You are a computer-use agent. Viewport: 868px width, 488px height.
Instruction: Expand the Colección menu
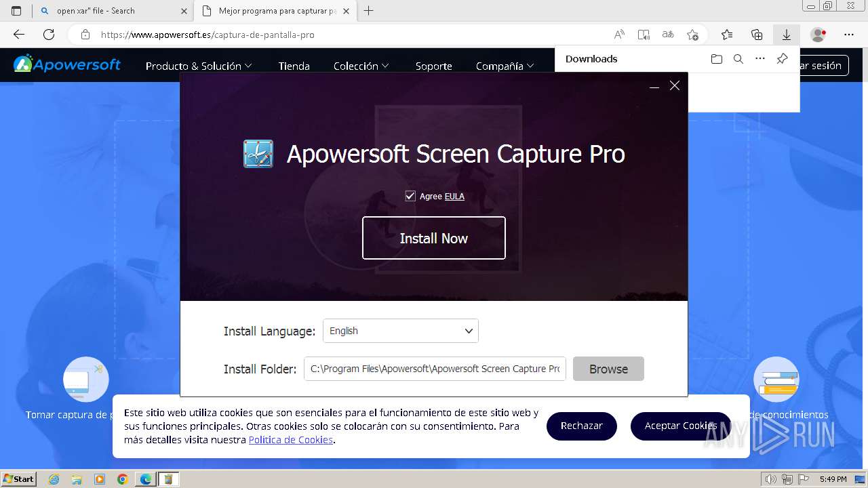tap(361, 66)
